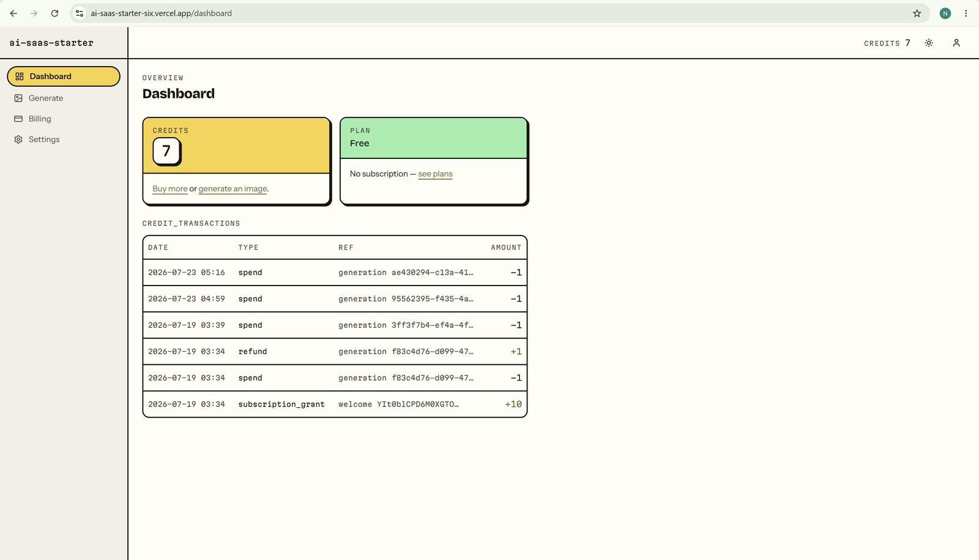This screenshot has height=560, width=979.
Task: Click the -1 amount for 05:16 row
Action: 516,273
